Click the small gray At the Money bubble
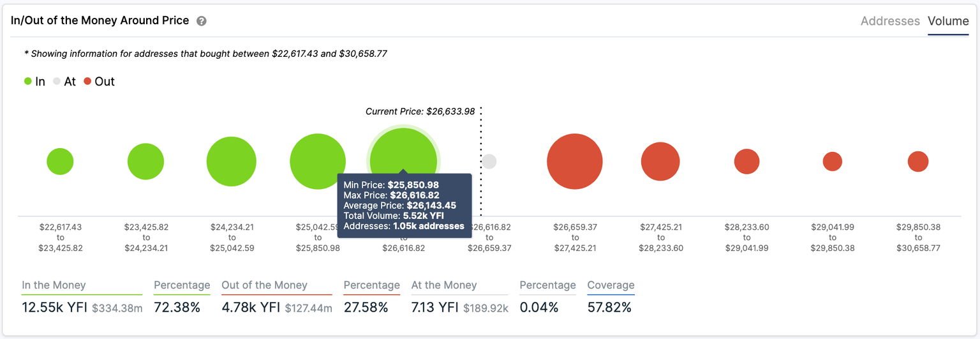Screen dimensions: 980x339 click(x=489, y=162)
